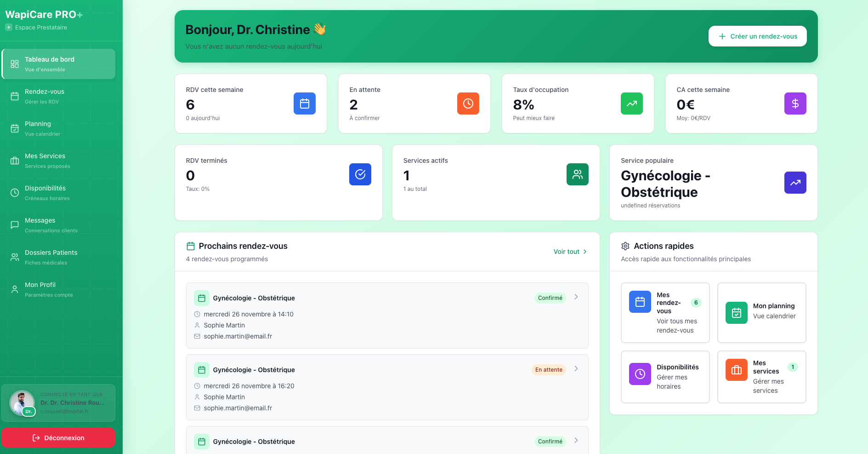The image size is (868, 454).
Task: Click the purple dollar icon on CA cette semaine
Action: [795, 103]
